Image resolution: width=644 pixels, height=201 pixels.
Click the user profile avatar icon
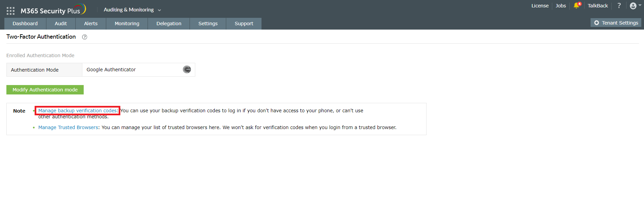coord(633,6)
